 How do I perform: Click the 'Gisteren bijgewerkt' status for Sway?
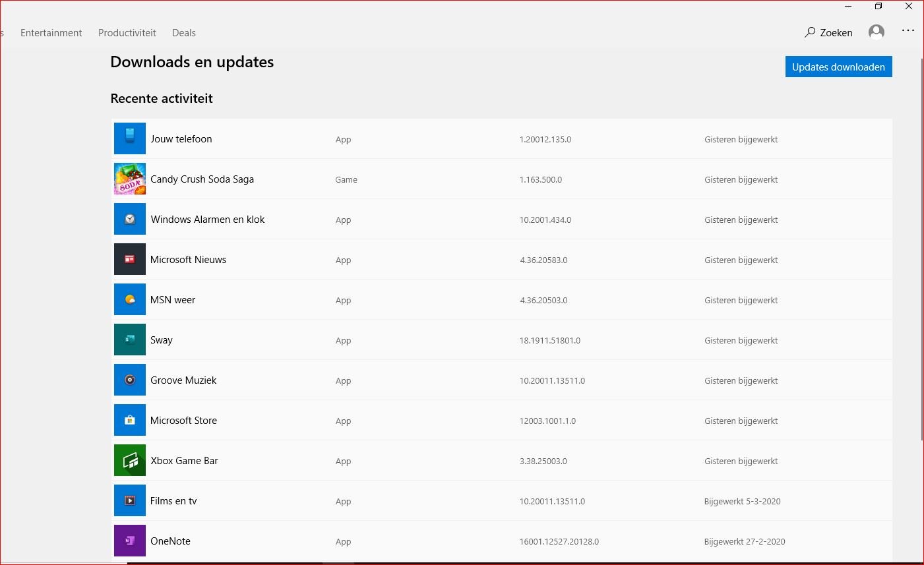click(741, 341)
